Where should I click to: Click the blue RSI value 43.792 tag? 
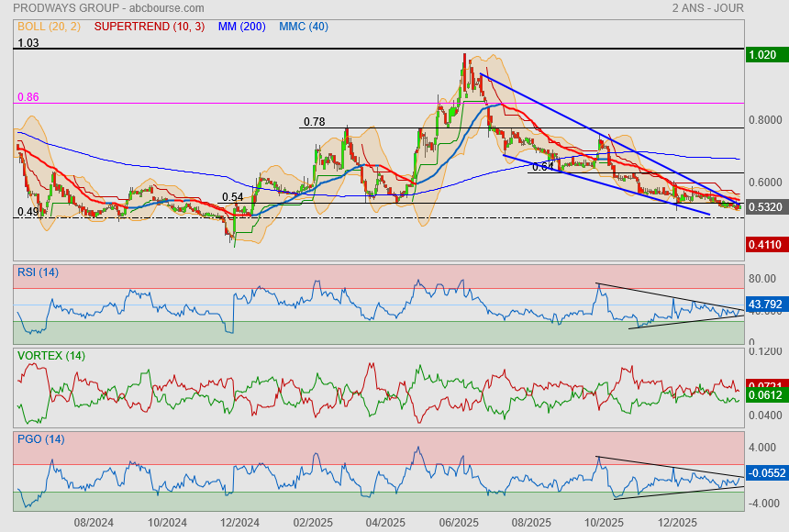point(764,304)
